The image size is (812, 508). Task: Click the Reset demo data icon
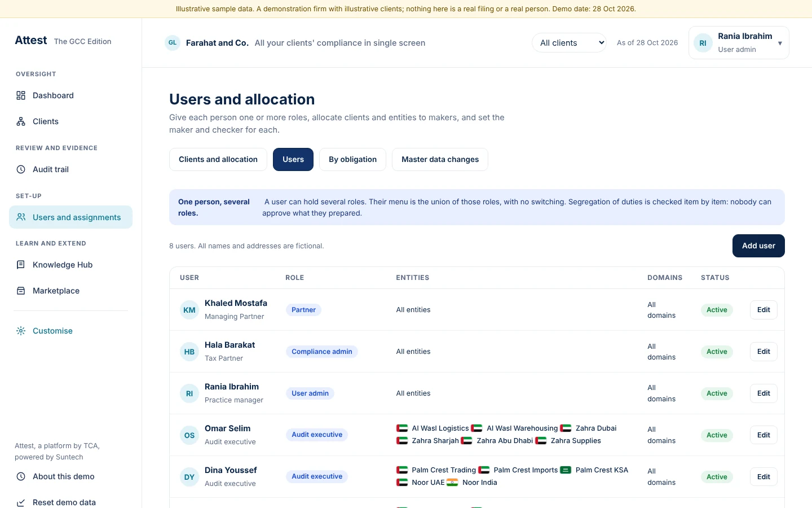tap(21, 502)
